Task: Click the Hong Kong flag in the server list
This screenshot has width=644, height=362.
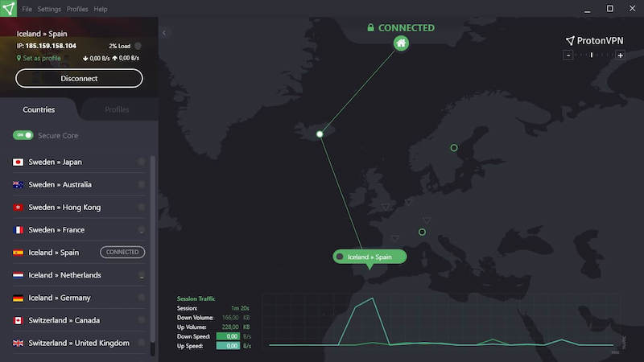Action: (18, 208)
